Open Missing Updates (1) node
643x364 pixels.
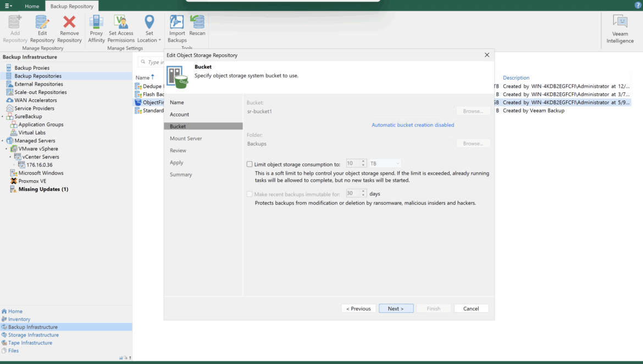point(43,189)
